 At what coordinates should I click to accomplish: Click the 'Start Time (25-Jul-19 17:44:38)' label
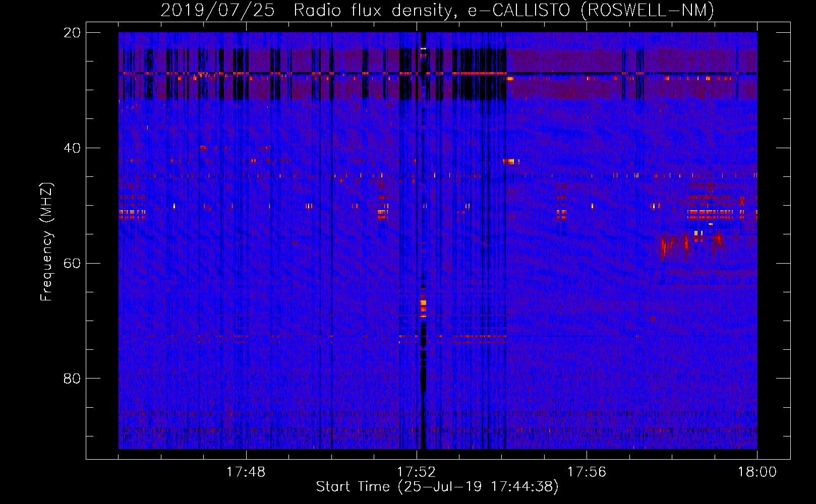tap(437, 487)
